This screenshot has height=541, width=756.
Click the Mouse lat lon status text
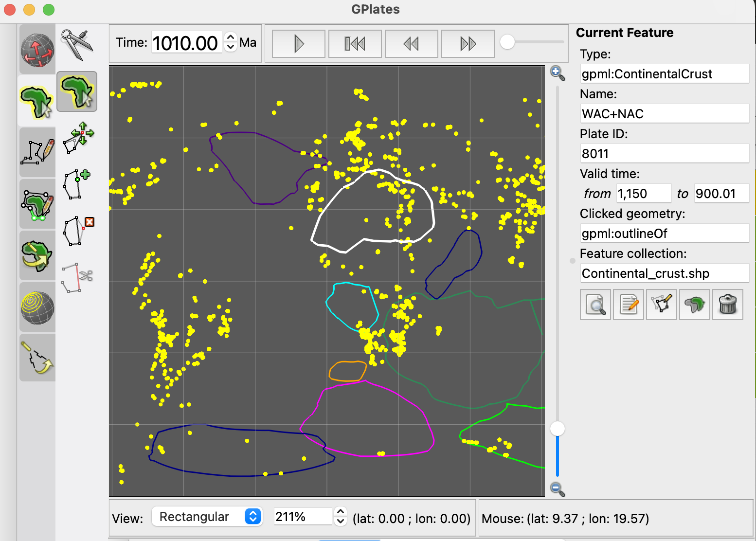click(565, 519)
